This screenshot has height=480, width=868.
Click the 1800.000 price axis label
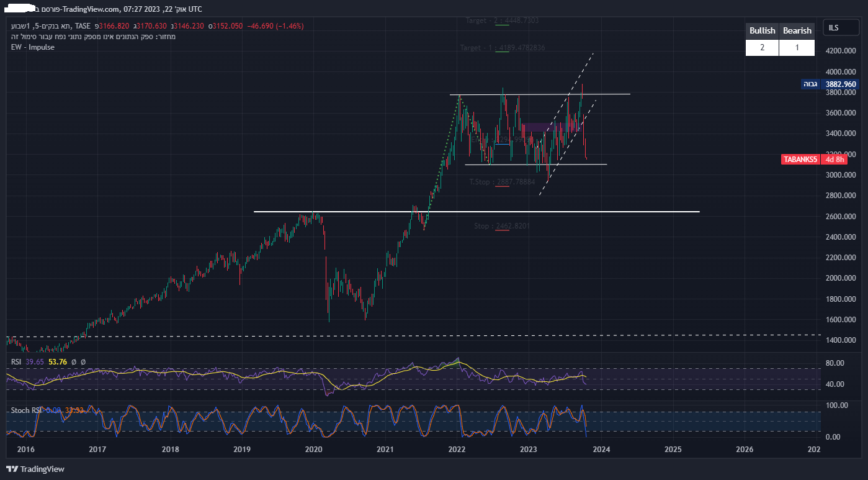(x=842, y=299)
